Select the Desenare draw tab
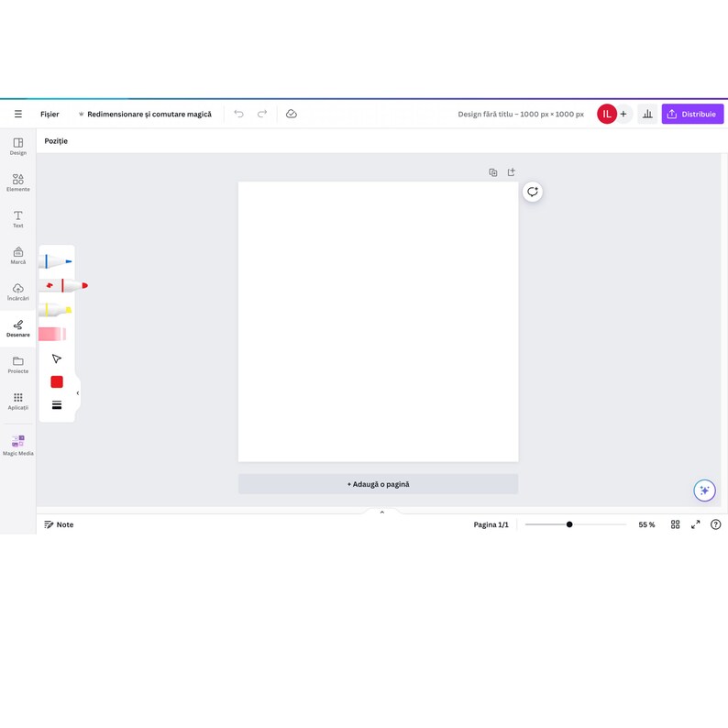Image resolution: width=728 pixels, height=728 pixels. [x=18, y=328]
